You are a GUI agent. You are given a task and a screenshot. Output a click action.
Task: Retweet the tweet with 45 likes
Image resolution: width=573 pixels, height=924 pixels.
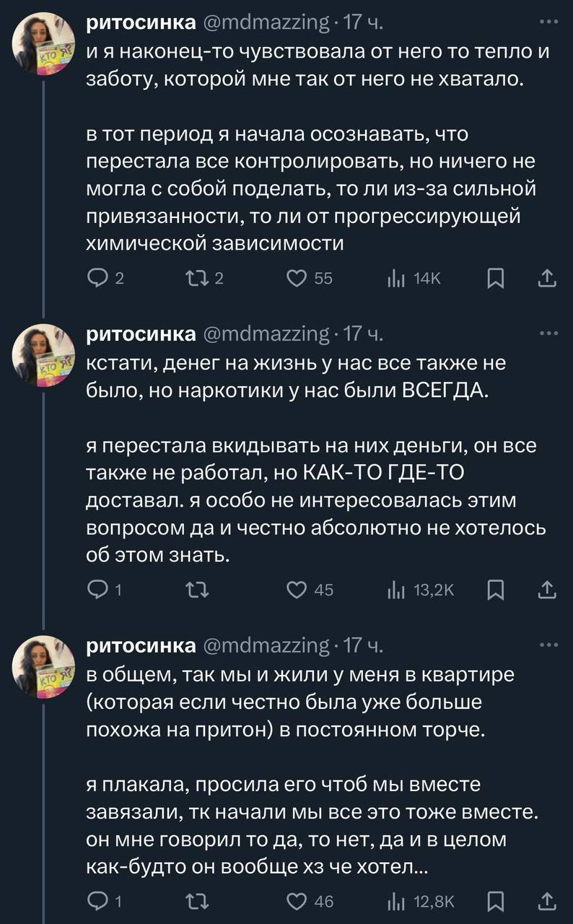[x=194, y=590]
